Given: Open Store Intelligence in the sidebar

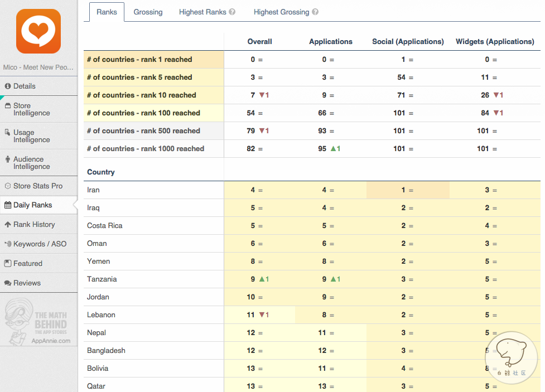Looking at the screenshot, I should tap(31, 109).
